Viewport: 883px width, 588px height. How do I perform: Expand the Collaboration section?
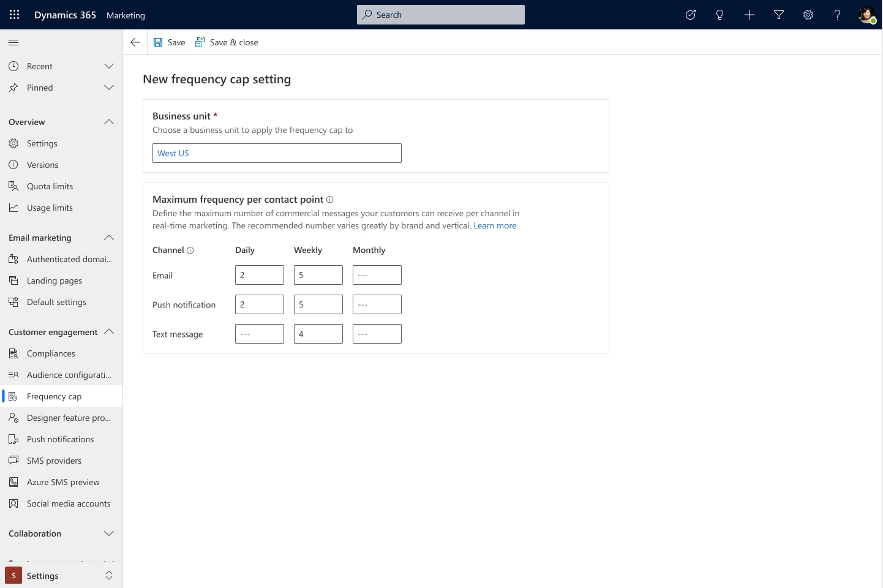tap(109, 533)
